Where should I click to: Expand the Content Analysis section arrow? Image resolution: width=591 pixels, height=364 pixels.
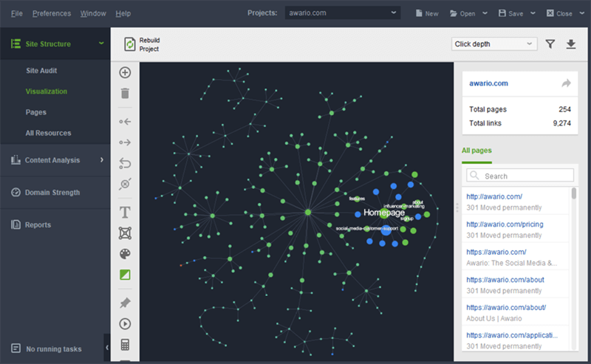coord(102,159)
